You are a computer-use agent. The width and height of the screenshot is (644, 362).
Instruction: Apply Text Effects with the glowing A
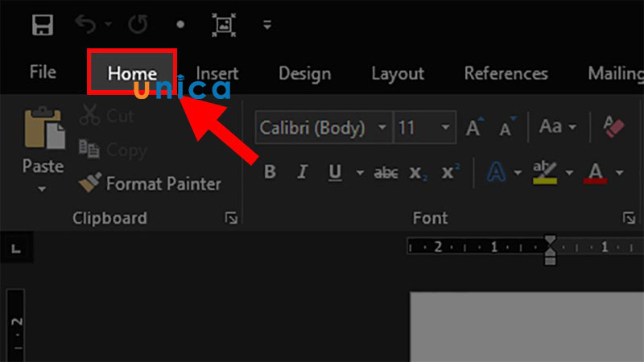[x=494, y=172]
